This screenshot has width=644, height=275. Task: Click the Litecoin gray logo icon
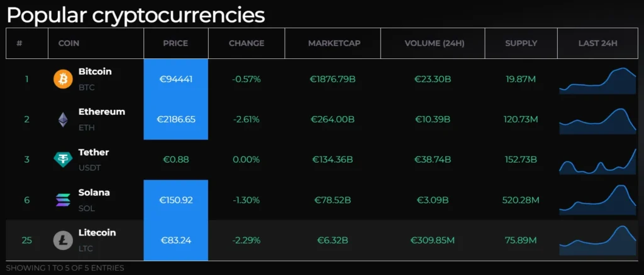(63, 240)
